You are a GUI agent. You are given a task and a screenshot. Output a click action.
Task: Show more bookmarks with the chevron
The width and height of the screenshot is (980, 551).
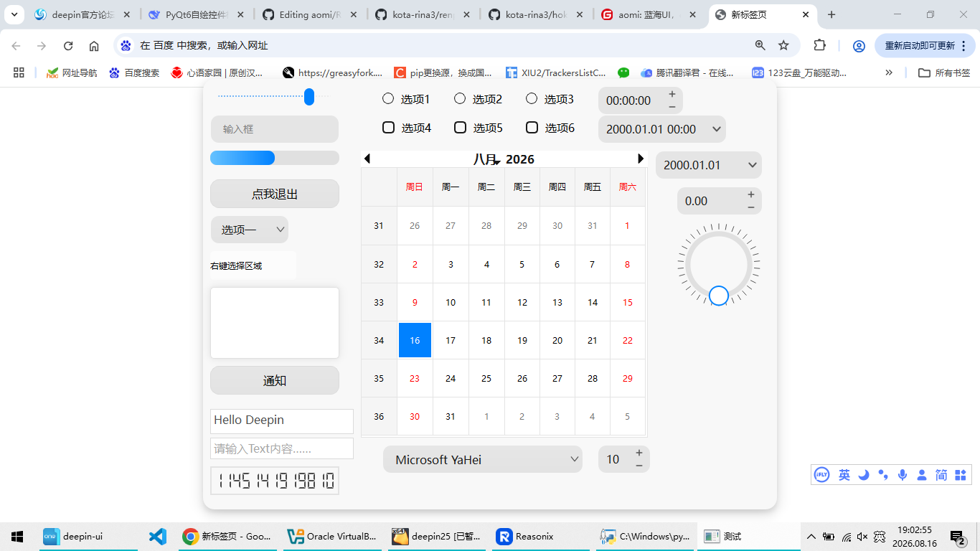pyautogui.click(x=889, y=72)
